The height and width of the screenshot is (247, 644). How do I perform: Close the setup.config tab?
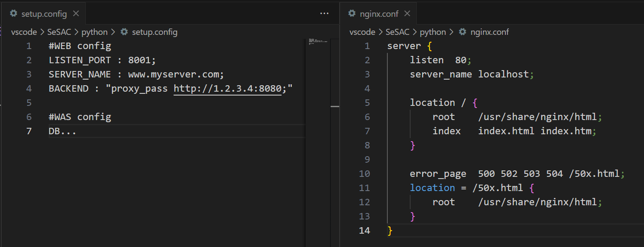click(76, 14)
